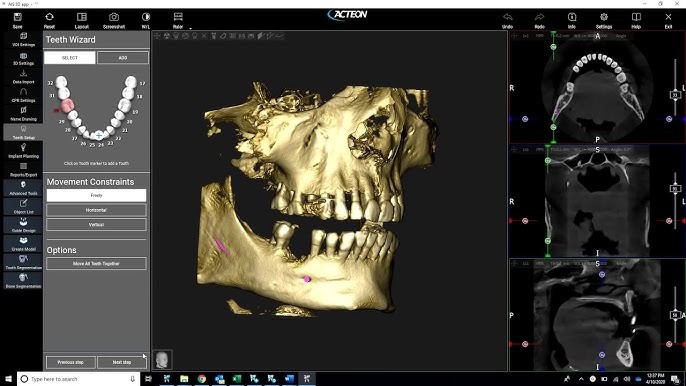Click the Next step button
The image size is (686, 386).
pyautogui.click(x=122, y=362)
